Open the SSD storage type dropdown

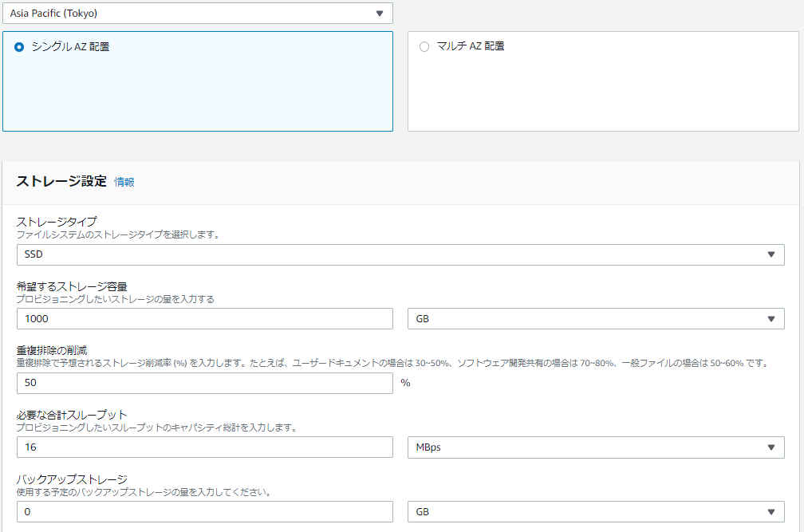pos(400,254)
